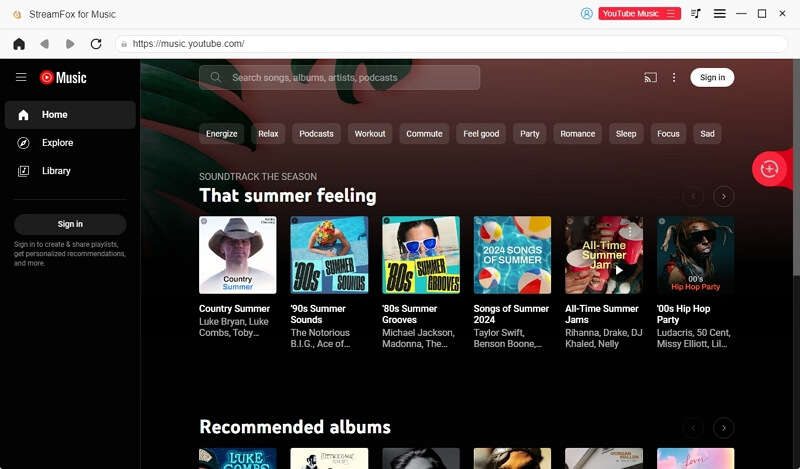Click the All-Time Summer Jams title link
This screenshot has height=469, width=800.
pos(602,314)
